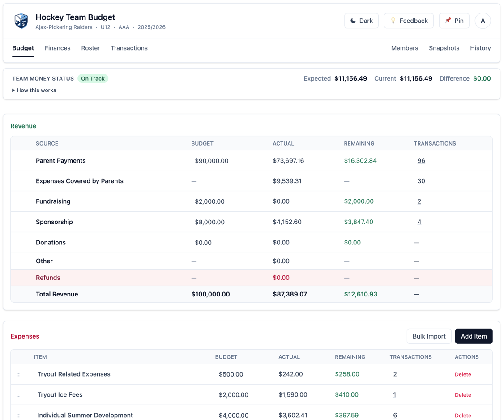504x420 pixels.
Task: Open the History tab
Action: pos(480,48)
